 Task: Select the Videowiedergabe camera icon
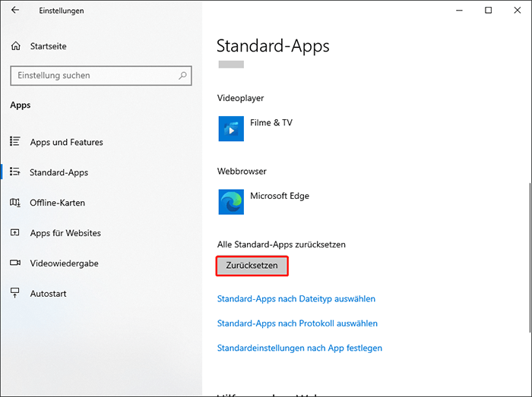[x=15, y=263]
